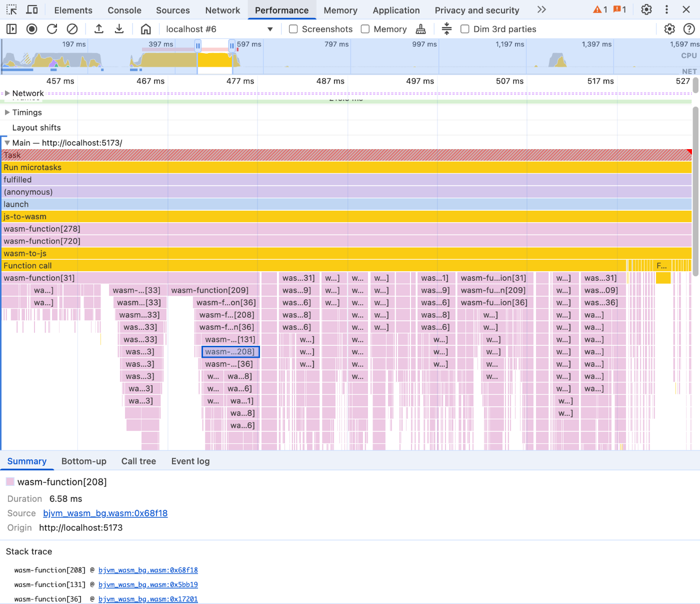The height and width of the screenshot is (604, 700).
Task: Load a saved profile from disk
Action: click(99, 29)
